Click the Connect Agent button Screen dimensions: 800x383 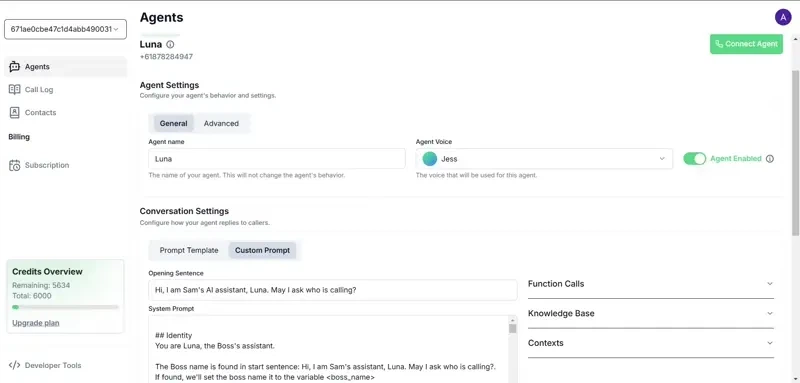point(746,44)
